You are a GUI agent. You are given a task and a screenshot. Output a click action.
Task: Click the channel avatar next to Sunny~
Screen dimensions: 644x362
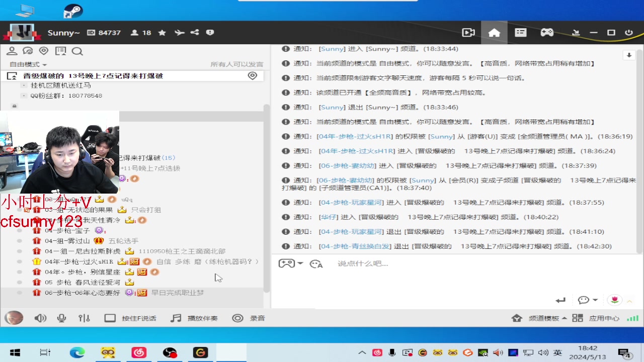click(x=22, y=33)
